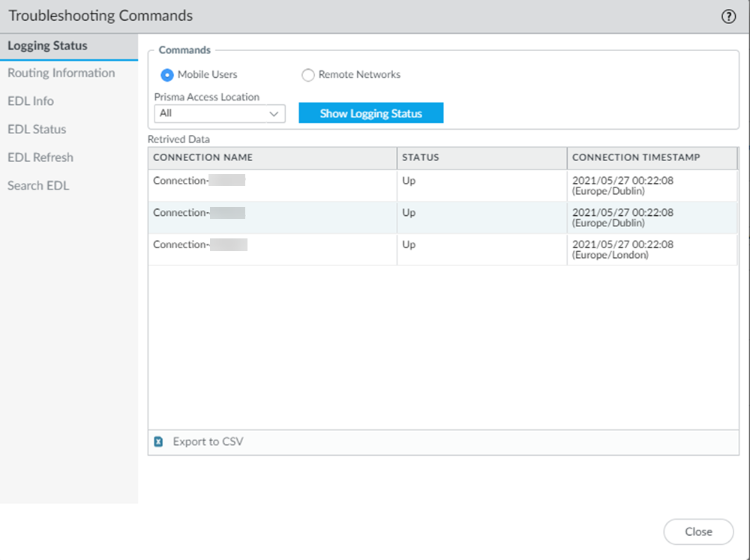
Task: Click the Export to CSV icon
Action: pos(158,442)
